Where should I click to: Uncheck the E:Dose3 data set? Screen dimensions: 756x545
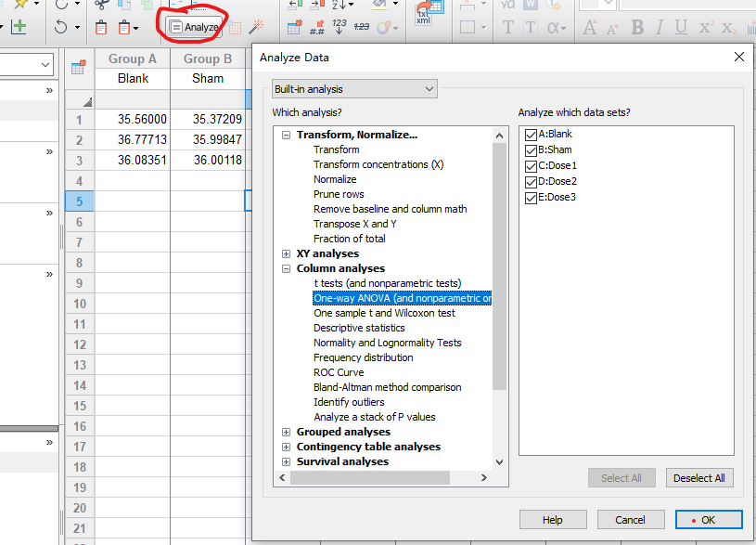(x=531, y=198)
